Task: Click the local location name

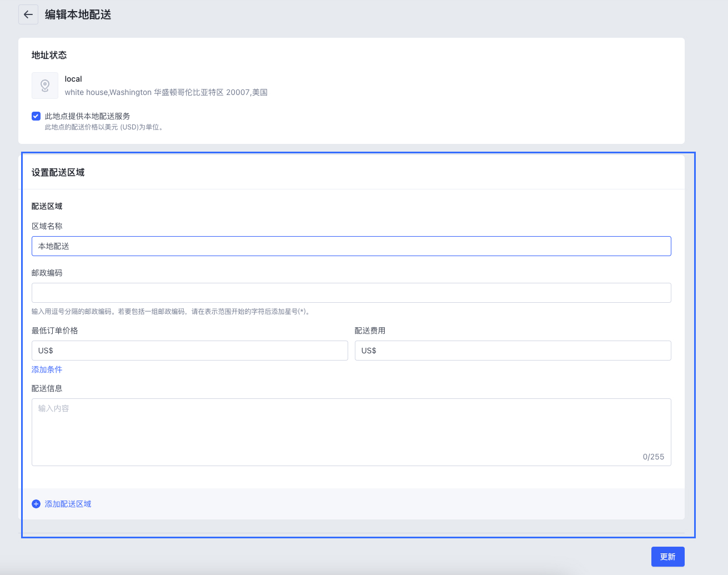Action: 73,79
